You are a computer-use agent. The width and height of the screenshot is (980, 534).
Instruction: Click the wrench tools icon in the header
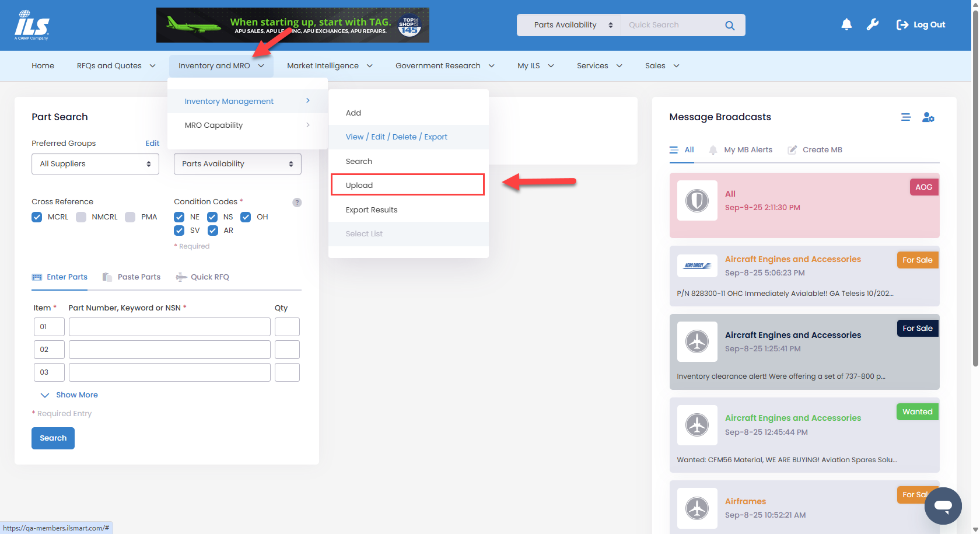(x=872, y=24)
